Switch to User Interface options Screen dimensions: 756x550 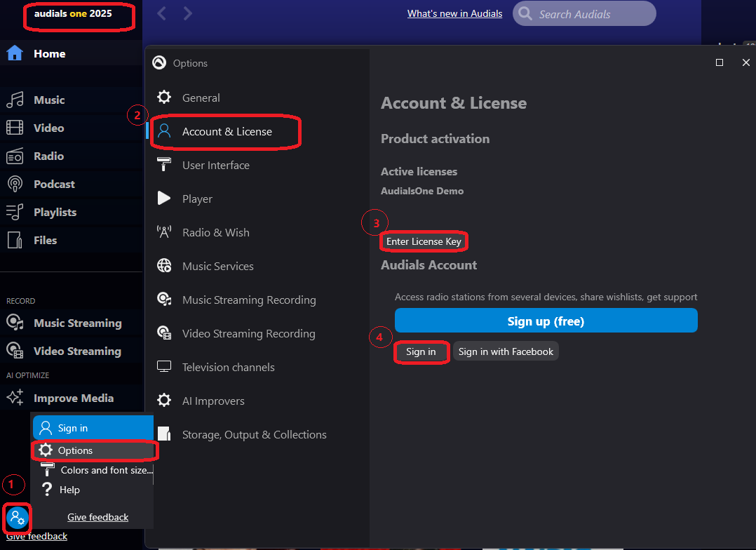(215, 165)
